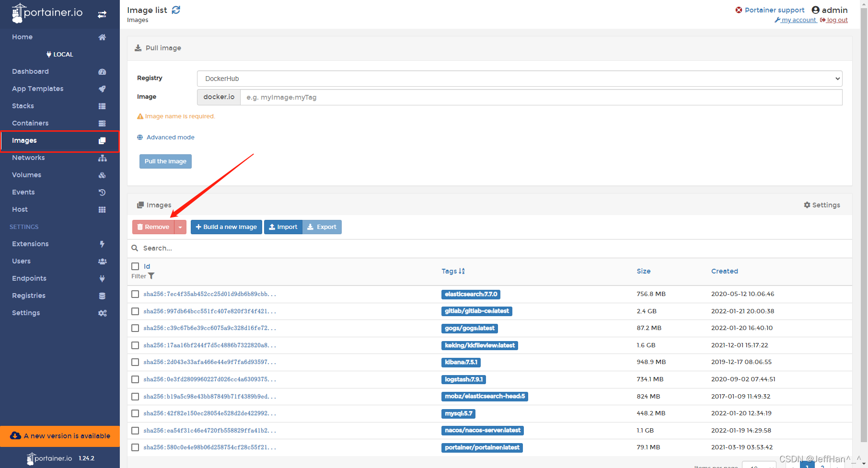Check the keking/kkfileview:latest row checkbox
The height and width of the screenshot is (468, 868).
135,345
